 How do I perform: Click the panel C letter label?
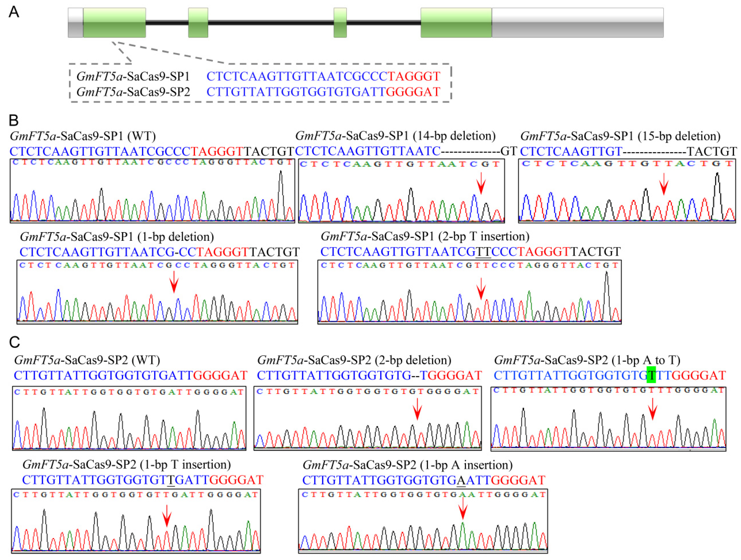point(14,342)
